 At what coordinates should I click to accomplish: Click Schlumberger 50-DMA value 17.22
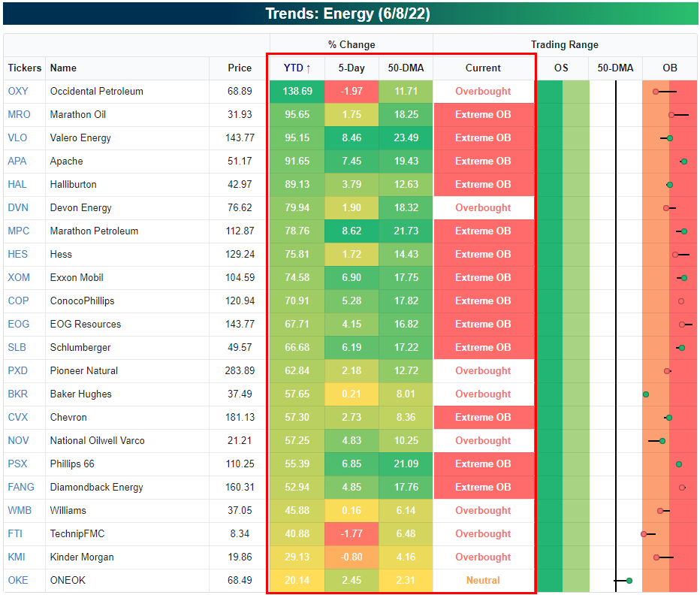point(406,347)
